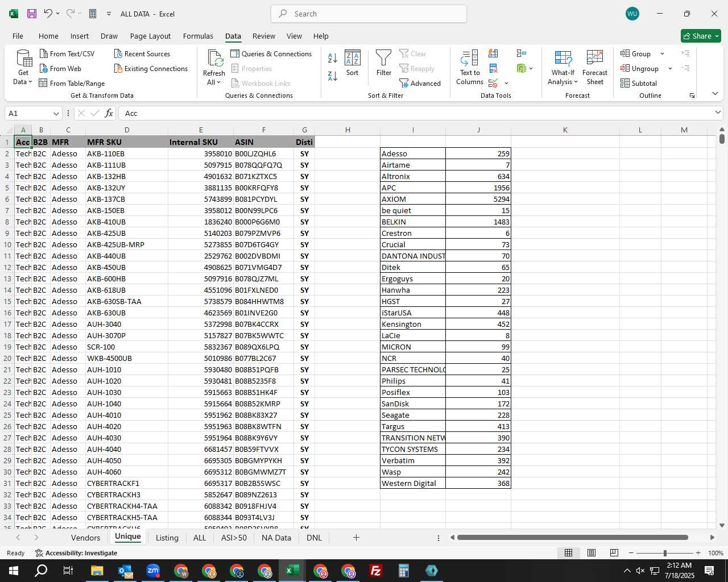Click the Remove Duplicates icon
This screenshot has height=582, width=728.
click(x=493, y=69)
